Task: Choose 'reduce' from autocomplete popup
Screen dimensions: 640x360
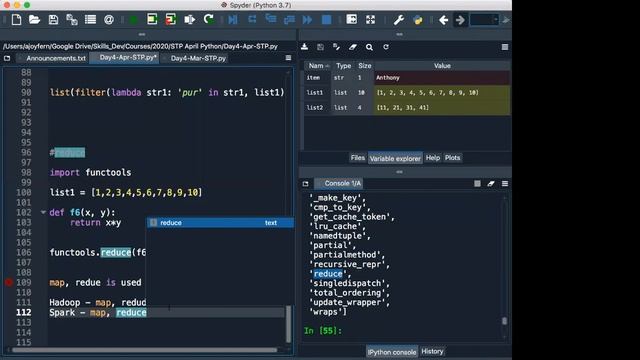Action: click(220, 223)
